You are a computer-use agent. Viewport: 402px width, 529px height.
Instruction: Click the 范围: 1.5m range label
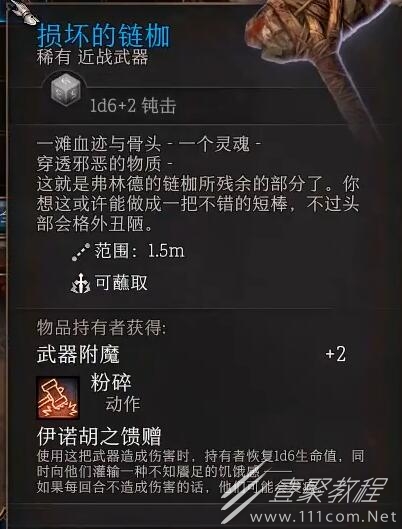pos(139,251)
